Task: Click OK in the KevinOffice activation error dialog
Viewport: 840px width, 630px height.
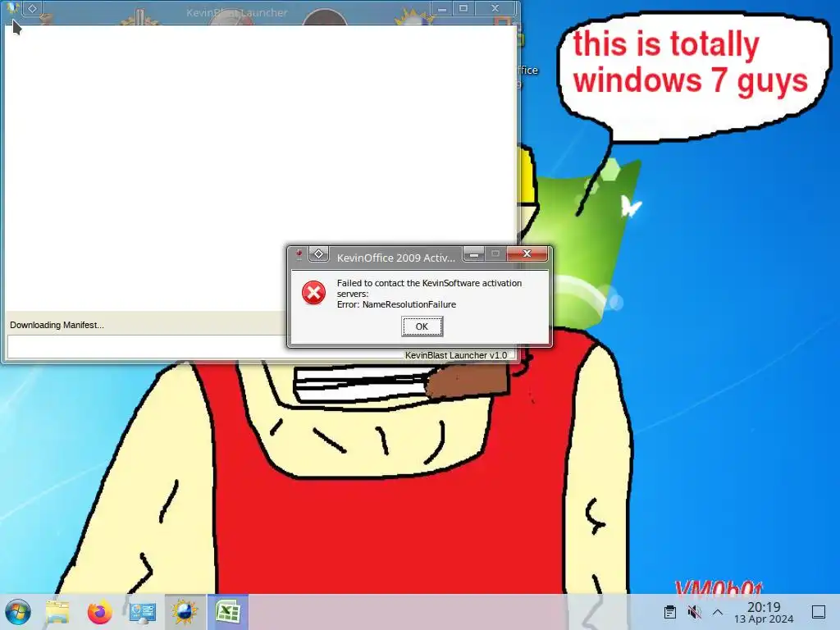Action: click(422, 326)
